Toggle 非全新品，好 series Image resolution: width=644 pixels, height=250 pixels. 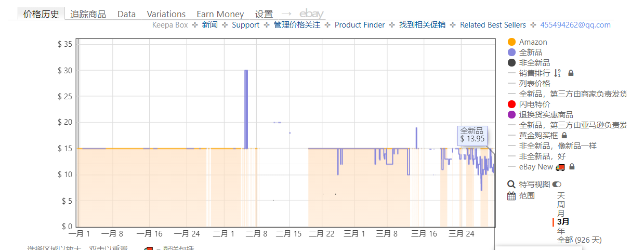542,156
